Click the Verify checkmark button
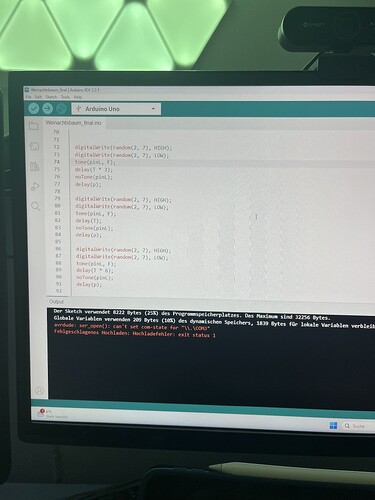 point(34,108)
